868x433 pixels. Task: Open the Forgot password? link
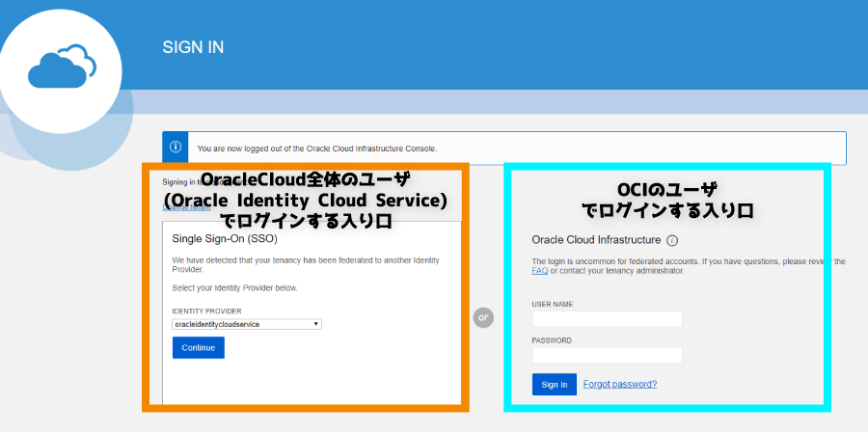[x=620, y=384]
